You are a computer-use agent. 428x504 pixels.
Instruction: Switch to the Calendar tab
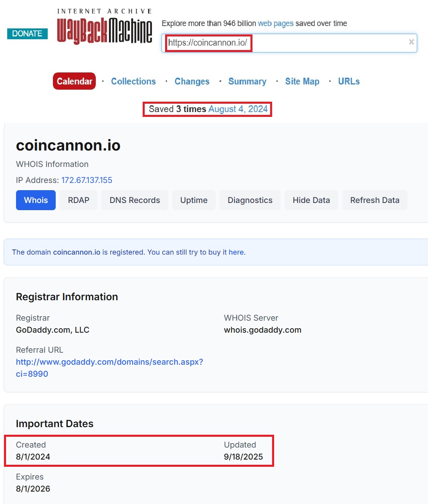[74, 81]
